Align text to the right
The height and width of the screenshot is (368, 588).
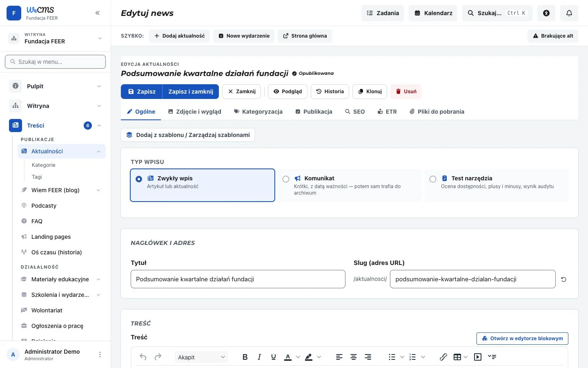tap(368, 357)
